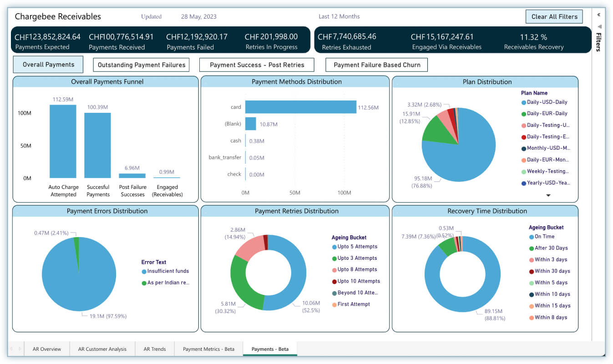Viewport: 613px width, 364px height.
Task: Open Payment Success - Post Retries view
Action: (x=258, y=65)
